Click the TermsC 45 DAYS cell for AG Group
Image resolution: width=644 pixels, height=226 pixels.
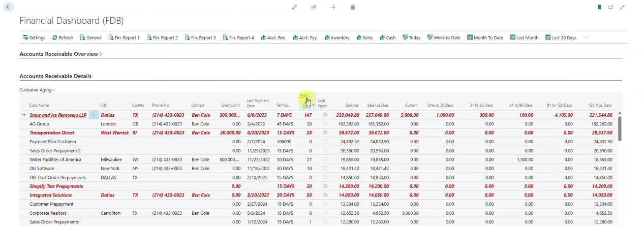click(285, 124)
